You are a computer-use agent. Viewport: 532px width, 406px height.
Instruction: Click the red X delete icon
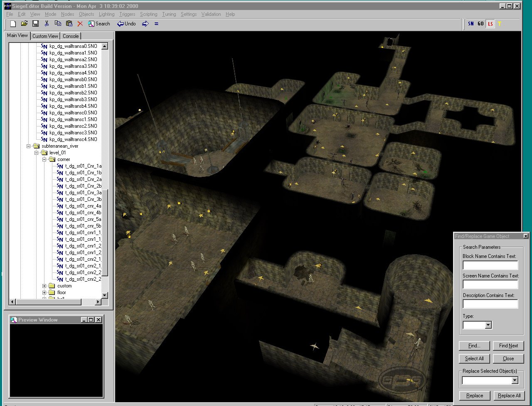pos(80,24)
